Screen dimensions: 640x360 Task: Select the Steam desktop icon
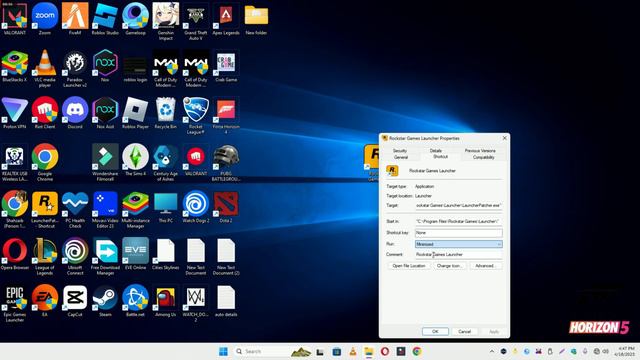click(105, 301)
